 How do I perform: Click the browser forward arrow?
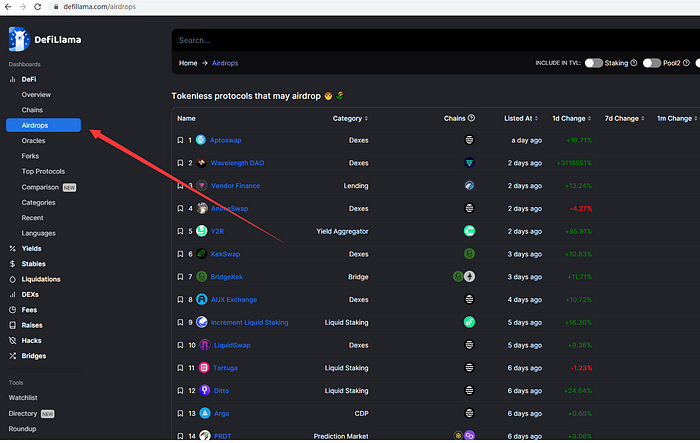tap(22, 7)
